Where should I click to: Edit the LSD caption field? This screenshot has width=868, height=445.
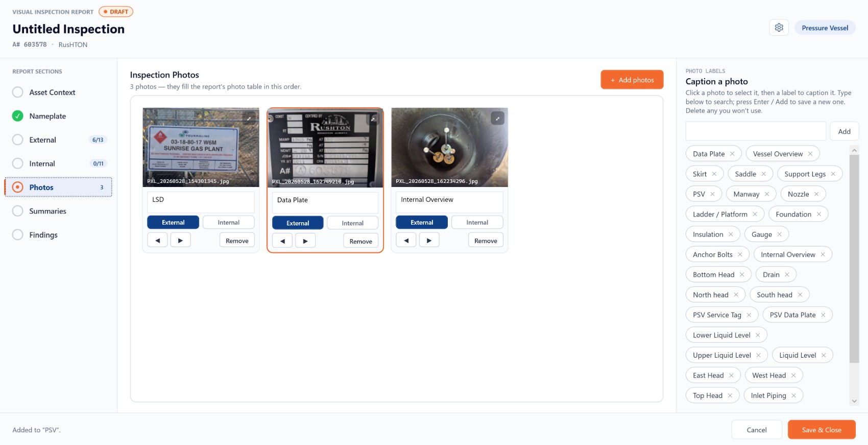coord(201,202)
